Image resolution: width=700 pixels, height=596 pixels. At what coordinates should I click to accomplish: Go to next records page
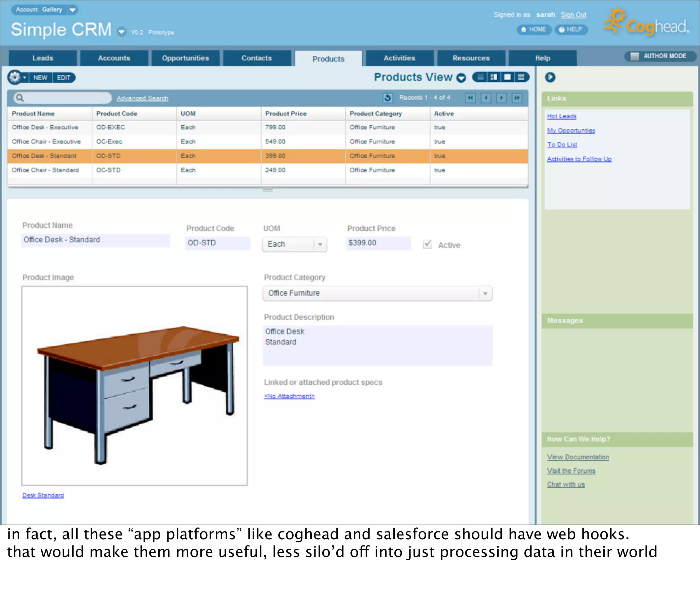click(501, 98)
